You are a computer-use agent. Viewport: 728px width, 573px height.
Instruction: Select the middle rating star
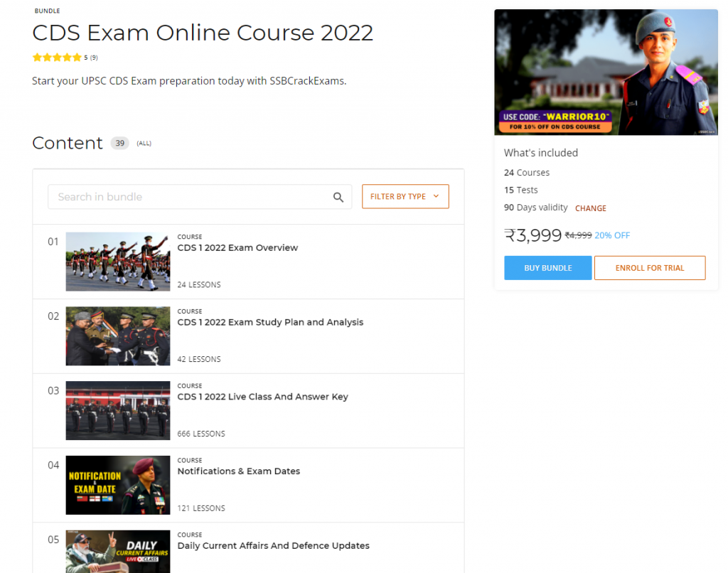pyautogui.click(x=56, y=57)
